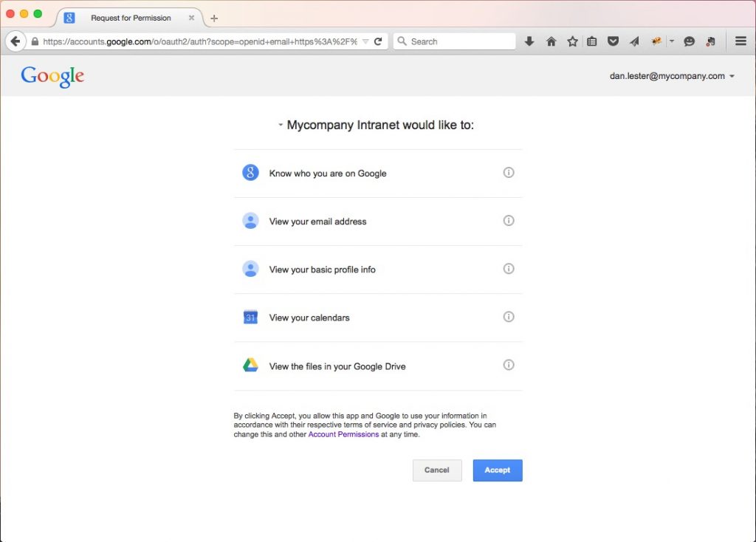Viewport: 756px width, 542px height.
Task: Close the Request for Permission tab
Action: pos(191,18)
